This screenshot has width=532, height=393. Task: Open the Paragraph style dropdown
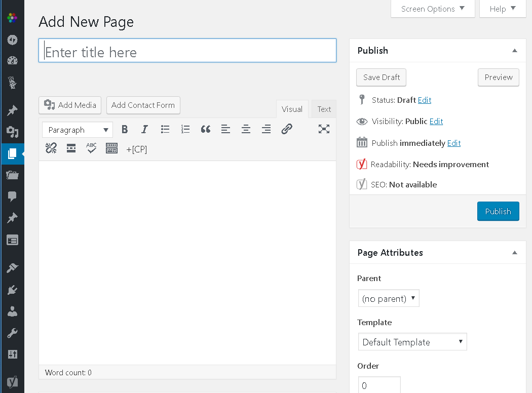[x=77, y=130]
